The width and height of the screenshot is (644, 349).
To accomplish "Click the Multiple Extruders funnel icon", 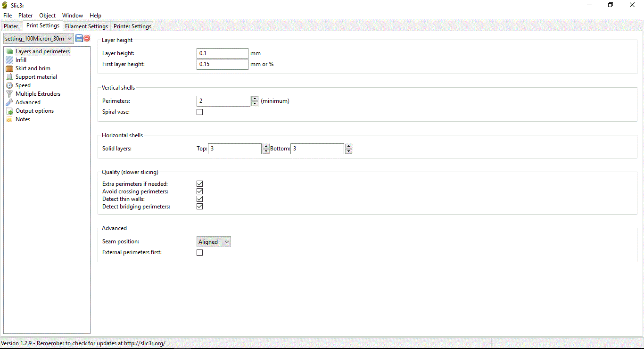I will 9,94.
